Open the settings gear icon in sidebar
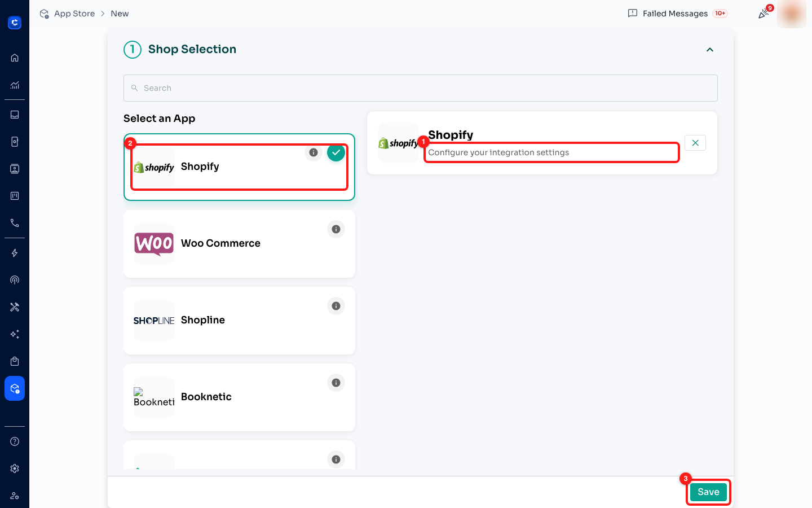 click(x=15, y=468)
